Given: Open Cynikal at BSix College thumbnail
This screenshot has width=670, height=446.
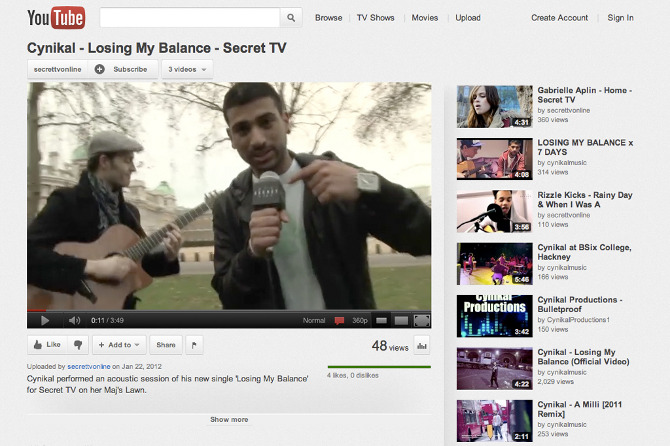Looking at the screenshot, I should [494, 264].
